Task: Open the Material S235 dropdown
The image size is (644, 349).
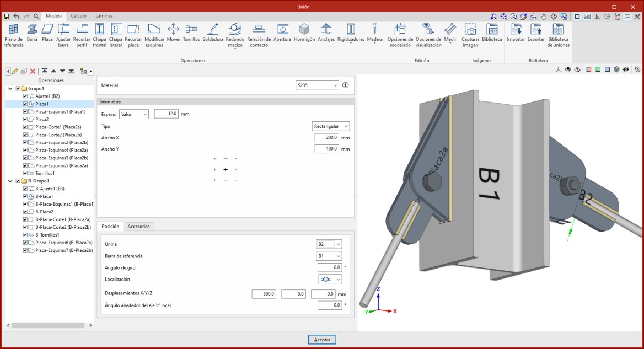Action: 317,85
